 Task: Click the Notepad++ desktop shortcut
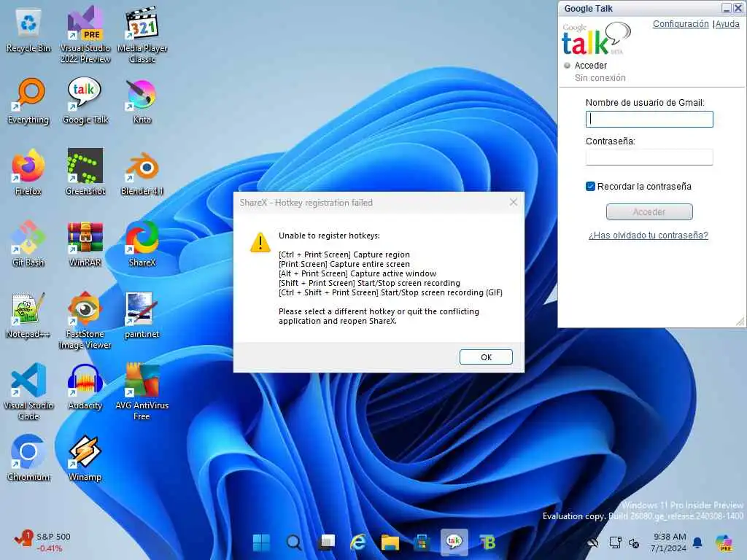[28, 315]
